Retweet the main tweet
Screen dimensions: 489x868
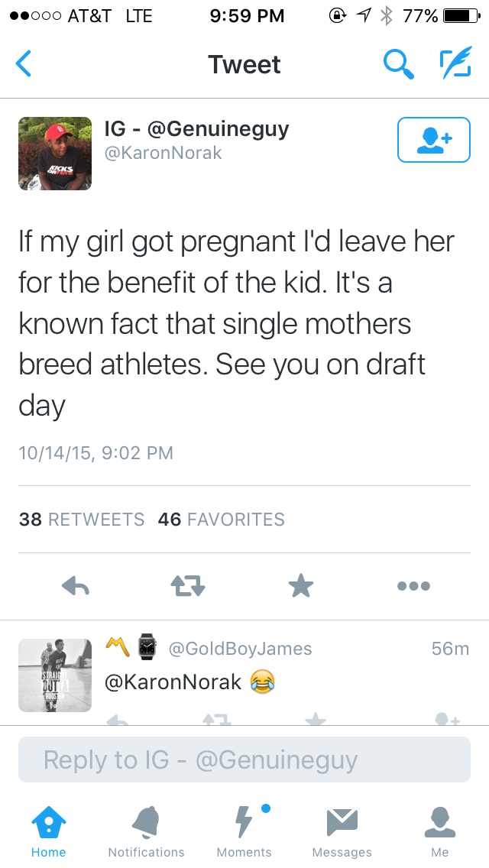pos(188,586)
